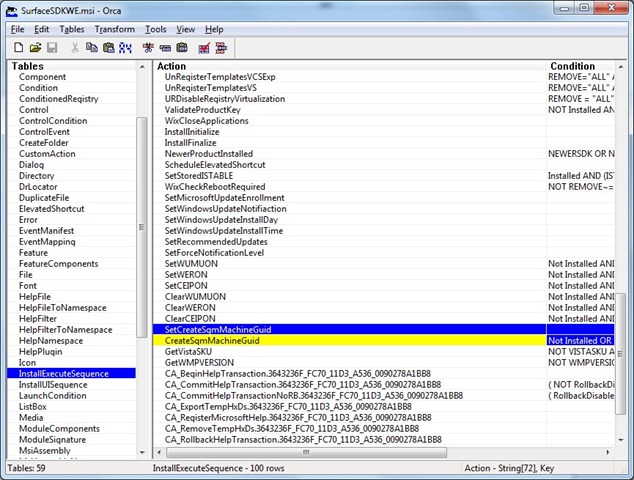Click the Tables list header
Viewport: 634px width, 480px height.
click(x=72, y=66)
